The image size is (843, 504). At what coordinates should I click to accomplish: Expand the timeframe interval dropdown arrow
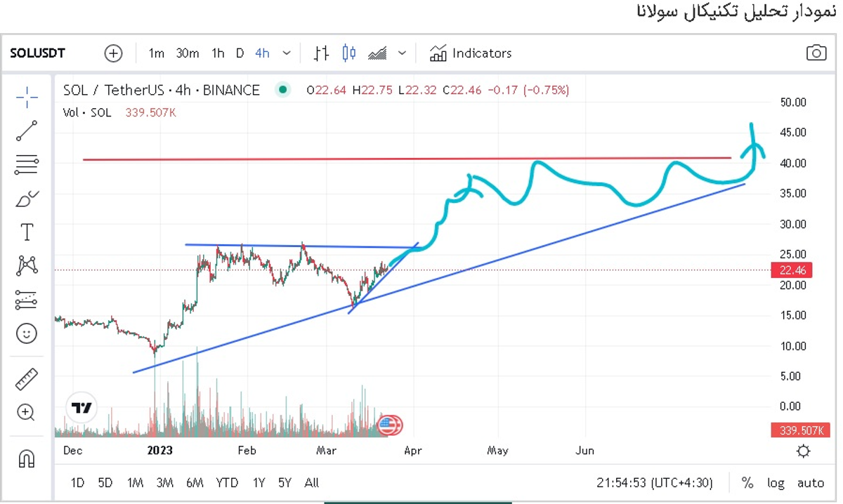tap(287, 53)
